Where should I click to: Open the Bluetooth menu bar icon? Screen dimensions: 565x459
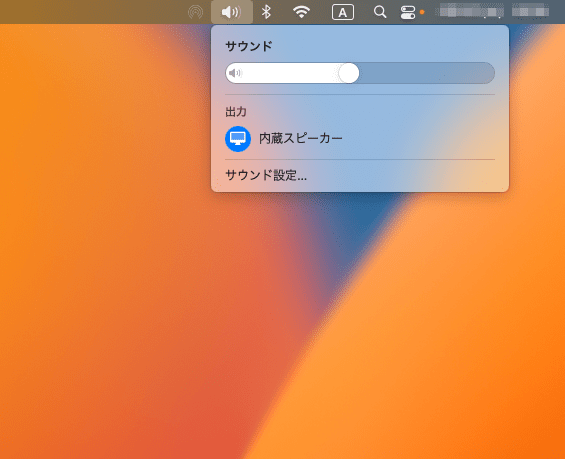266,12
